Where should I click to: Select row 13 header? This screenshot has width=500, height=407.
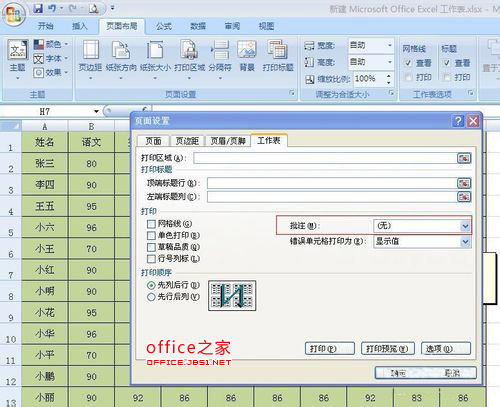pos(11,398)
